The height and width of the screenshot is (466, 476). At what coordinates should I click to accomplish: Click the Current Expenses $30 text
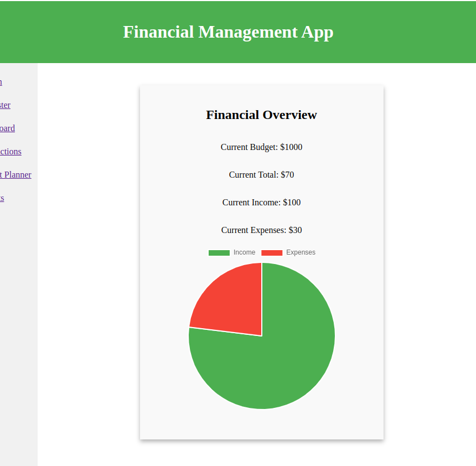(261, 230)
